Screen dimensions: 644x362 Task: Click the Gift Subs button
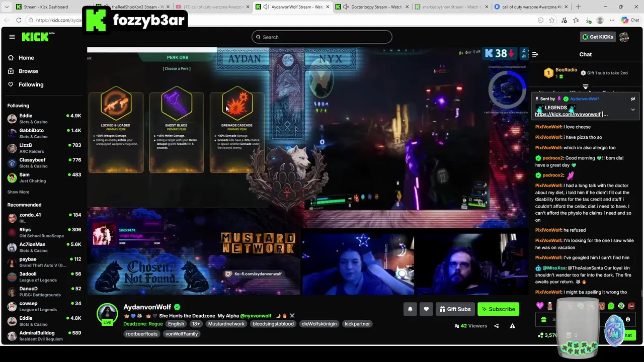pyautogui.click(x=455, y=309)
